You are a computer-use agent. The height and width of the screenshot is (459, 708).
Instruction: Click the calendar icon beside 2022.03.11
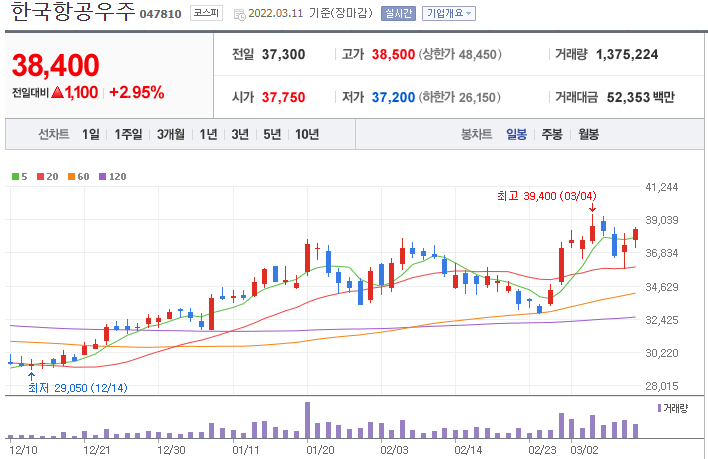(239, 14)
